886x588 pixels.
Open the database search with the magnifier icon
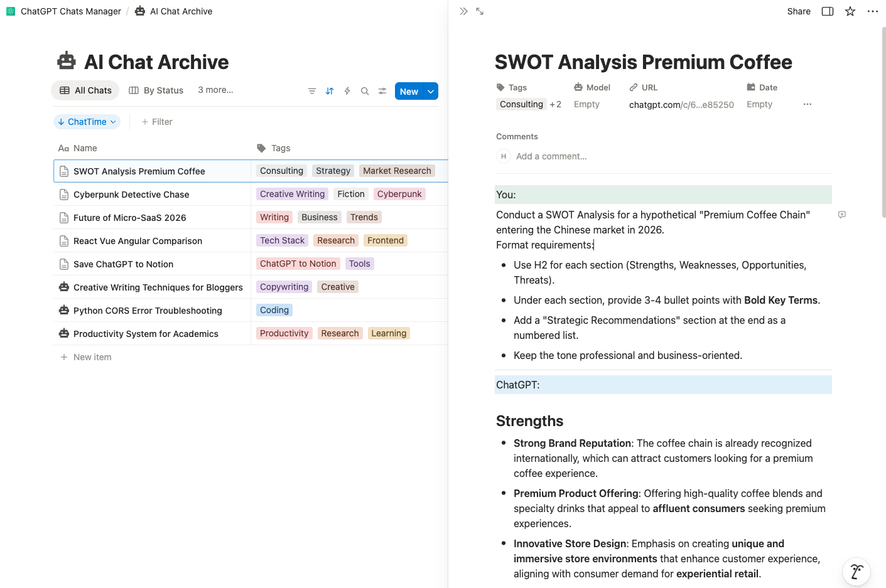[365, 91]
